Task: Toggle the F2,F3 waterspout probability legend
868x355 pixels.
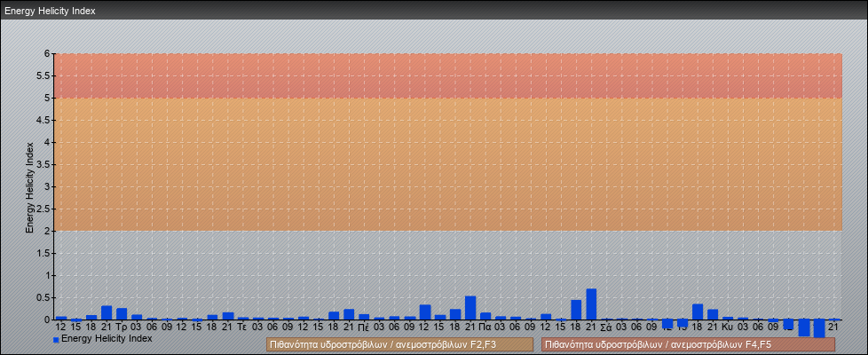Action: tap(399, 344)
